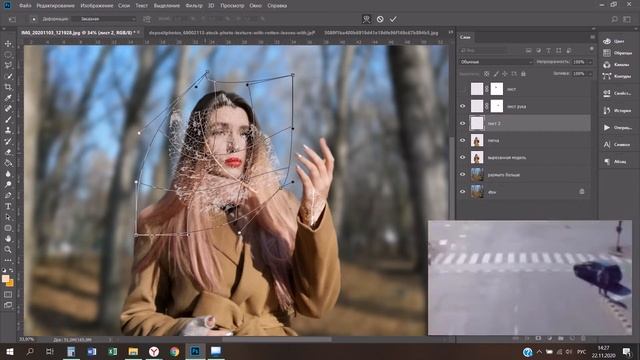The image size is (640, 360).
Task: Open the Фильтр menu
Action: click(x=194, y=6)
